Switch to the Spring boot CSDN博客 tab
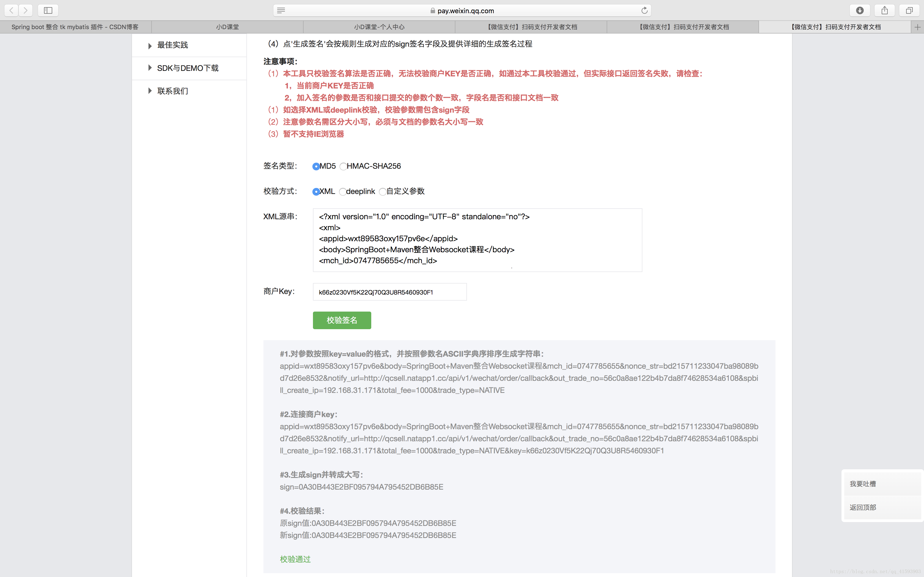Image resolution: width=924 pixels, height=577 pixels. coord(75,27)
